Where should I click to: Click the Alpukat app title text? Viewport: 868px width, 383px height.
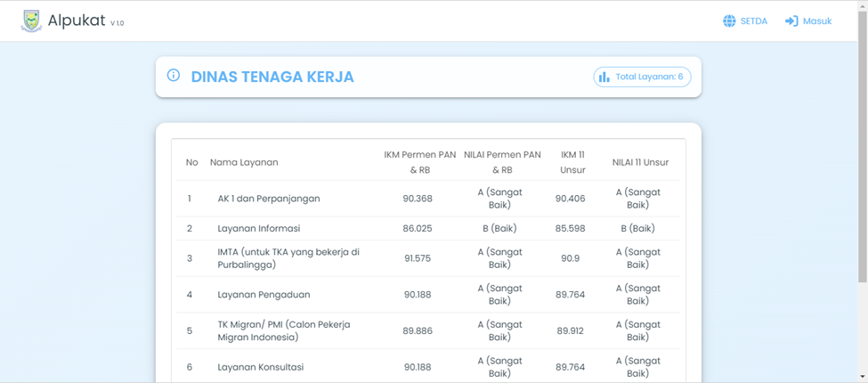click(77, 21)
